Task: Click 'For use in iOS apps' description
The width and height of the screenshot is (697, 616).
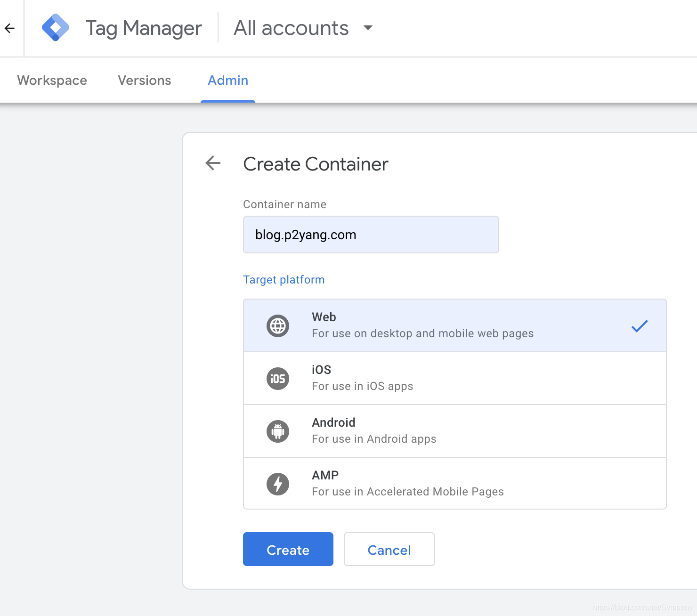Action: [363, 386]
